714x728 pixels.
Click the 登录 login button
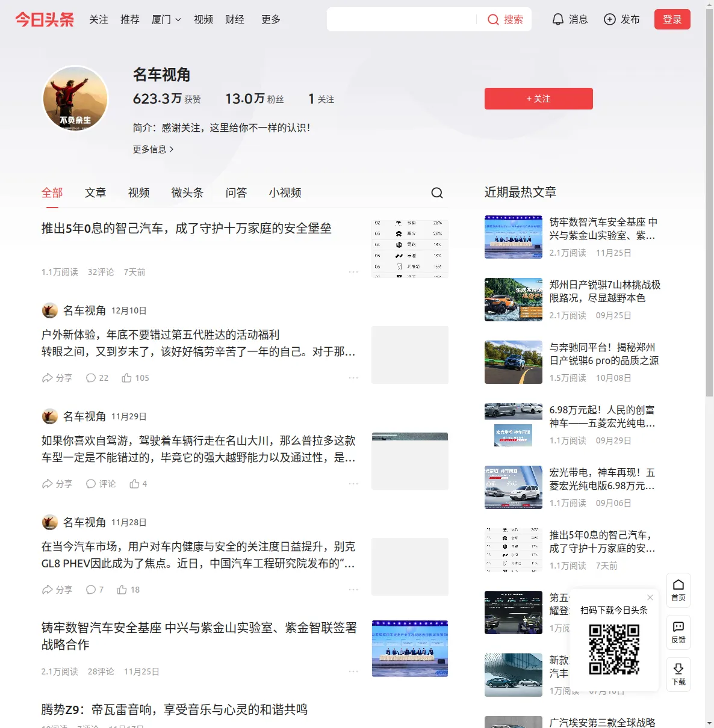(672, 19)
